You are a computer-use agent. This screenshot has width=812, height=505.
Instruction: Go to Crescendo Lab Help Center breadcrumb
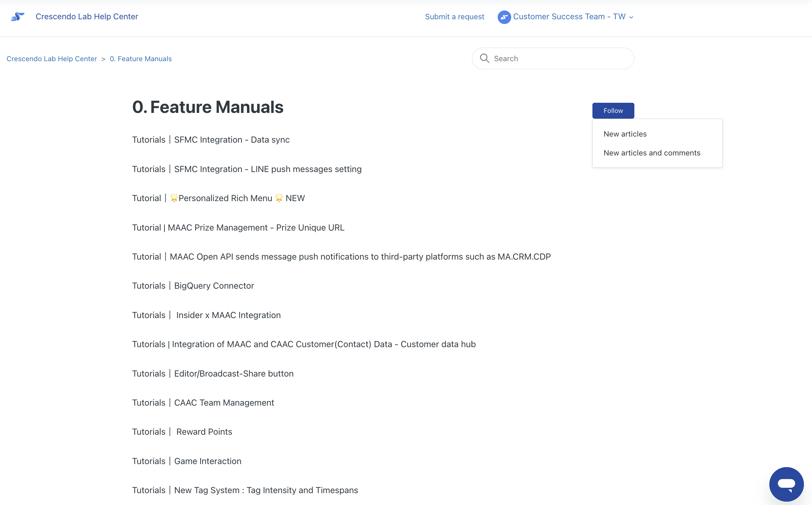52,59
